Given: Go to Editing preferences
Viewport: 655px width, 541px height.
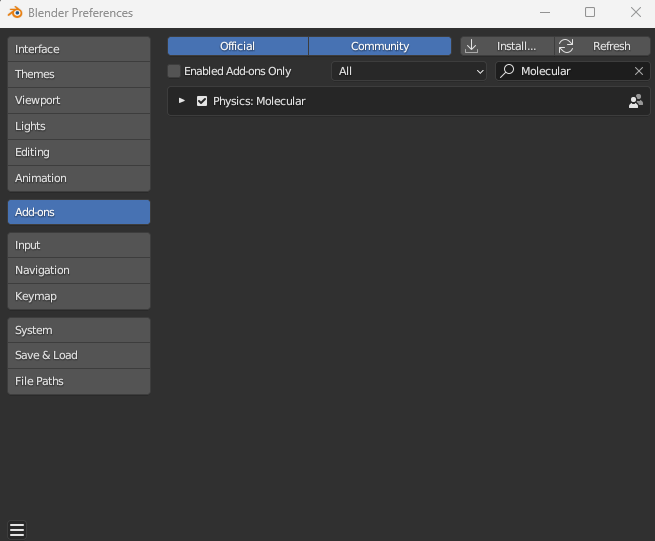Looking at the screenshot, I should coord(79,152).
